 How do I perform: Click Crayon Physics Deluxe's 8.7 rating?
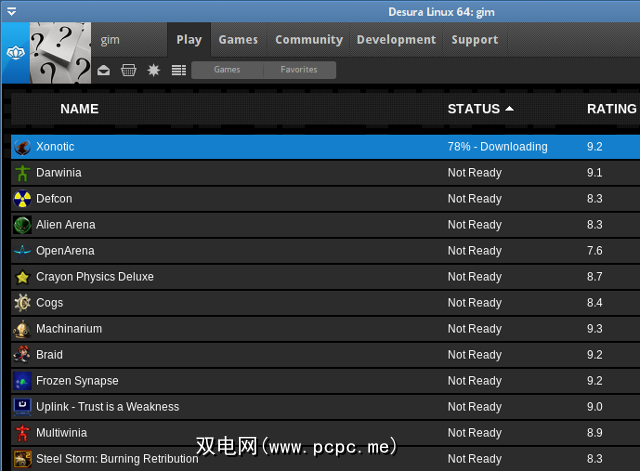[x=595, y=277]
